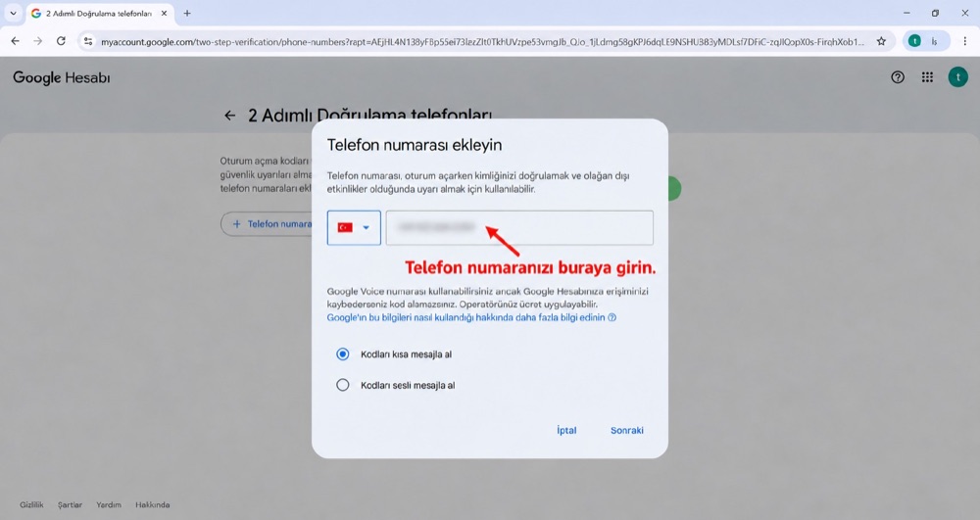Click the Google Hesabı logo
The width and height of the screenshot is (980, 520).
tap(61, 77)
